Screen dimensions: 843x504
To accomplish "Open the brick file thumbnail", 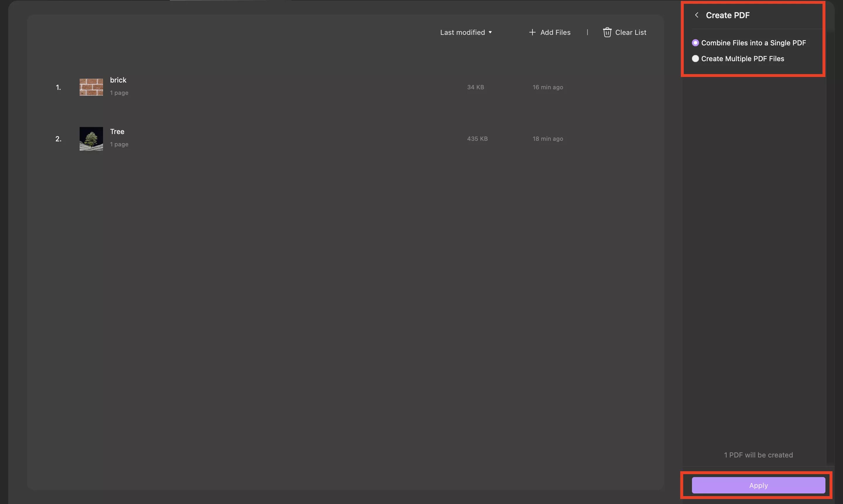I will coord(91,87).
